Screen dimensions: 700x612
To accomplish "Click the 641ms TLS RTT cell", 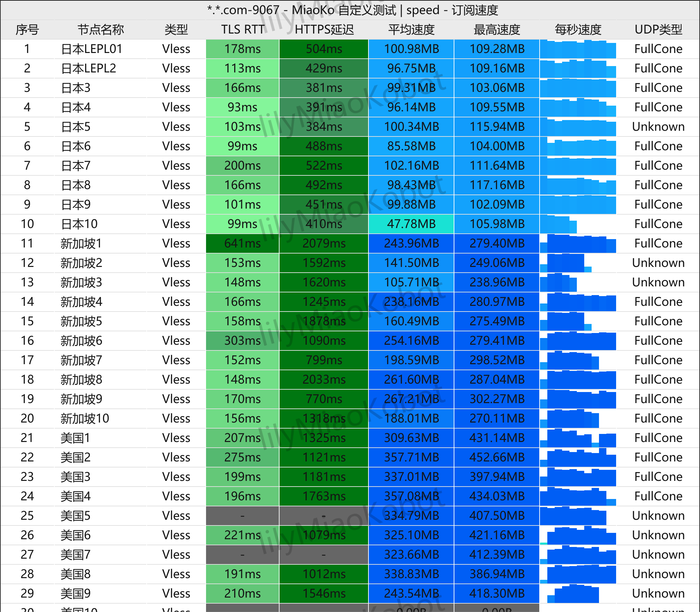I will tap(243, 243).
